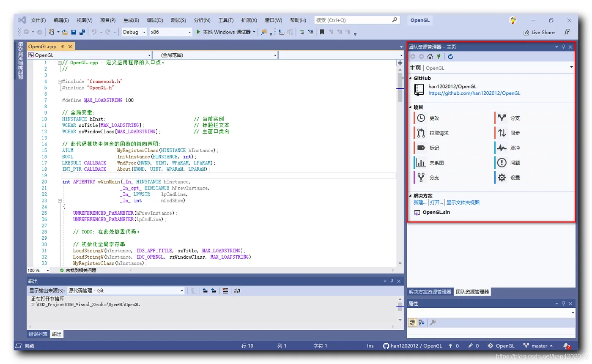592x364 pixels.
Task: Toggle auto-hide pin on 属性 panel
Action: tap(564, 304)
